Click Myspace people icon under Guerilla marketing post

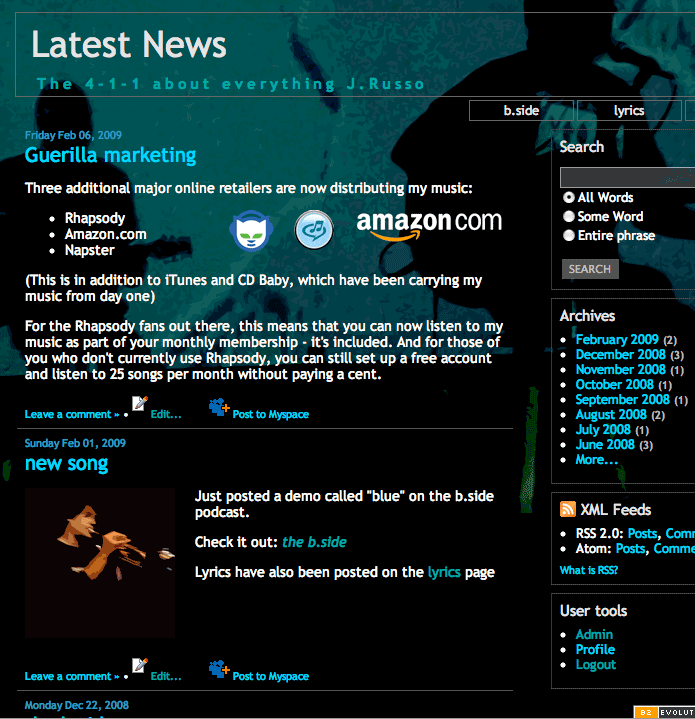coord(219,407)
